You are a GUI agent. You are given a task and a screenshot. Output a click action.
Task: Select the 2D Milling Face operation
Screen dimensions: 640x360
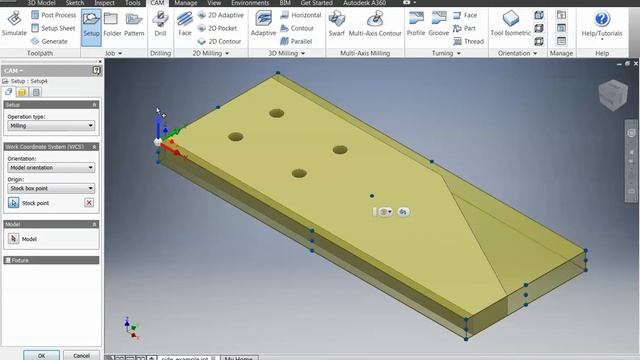click(x=185, y=24)
